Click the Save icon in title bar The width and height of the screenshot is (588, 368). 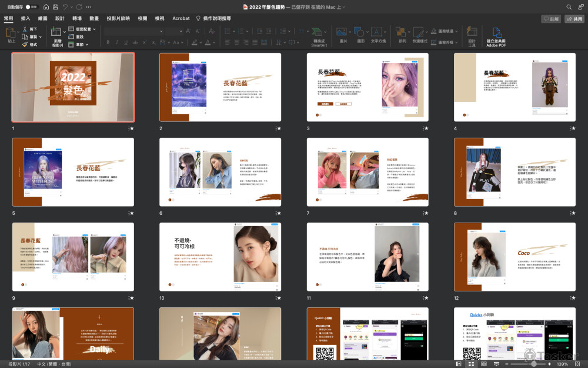[55, 6]
